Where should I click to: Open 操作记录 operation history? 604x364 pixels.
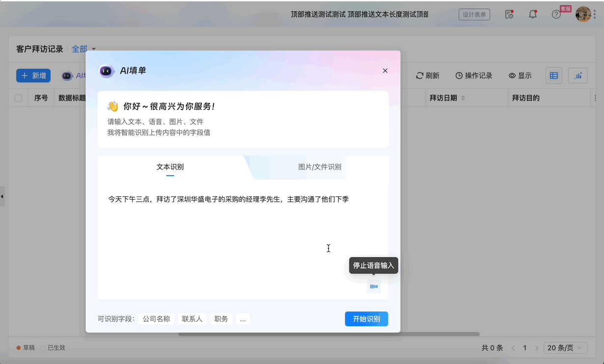pyautogui.click(x=474, y=76)
